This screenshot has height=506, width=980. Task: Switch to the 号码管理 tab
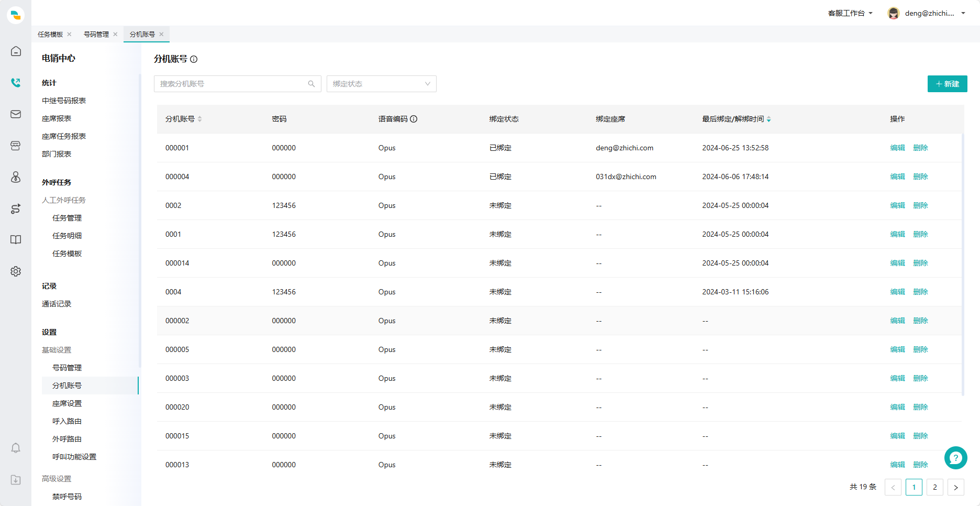coord(96,34)
